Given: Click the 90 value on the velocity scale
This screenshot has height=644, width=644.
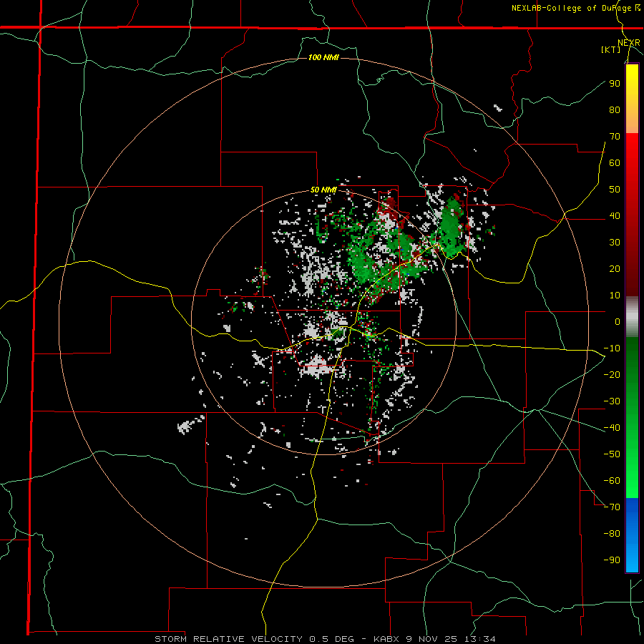Looking at the screenshot, I should pyautogui.click(x=615, y=84).
